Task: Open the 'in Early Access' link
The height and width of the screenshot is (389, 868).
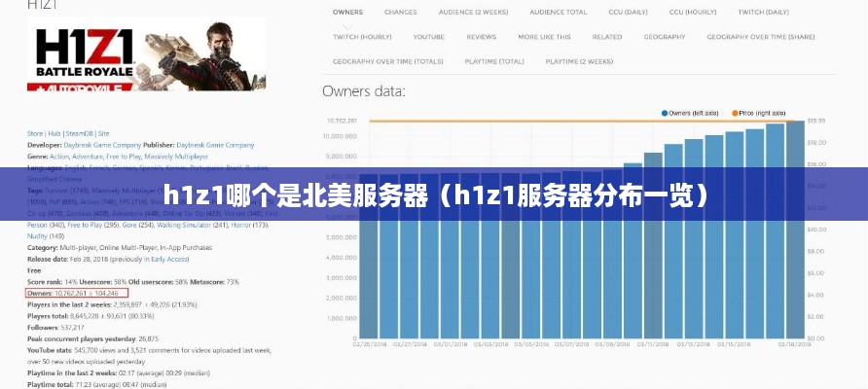Action: 166,259
